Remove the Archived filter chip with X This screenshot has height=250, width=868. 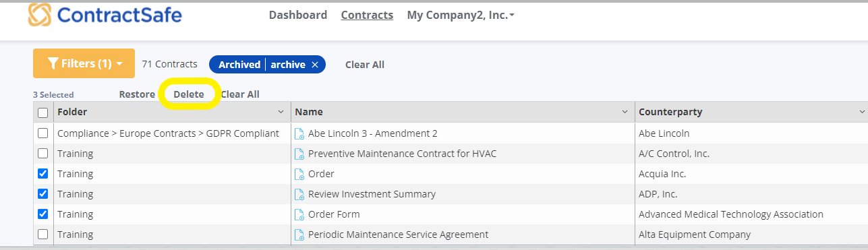pos(314,65)
